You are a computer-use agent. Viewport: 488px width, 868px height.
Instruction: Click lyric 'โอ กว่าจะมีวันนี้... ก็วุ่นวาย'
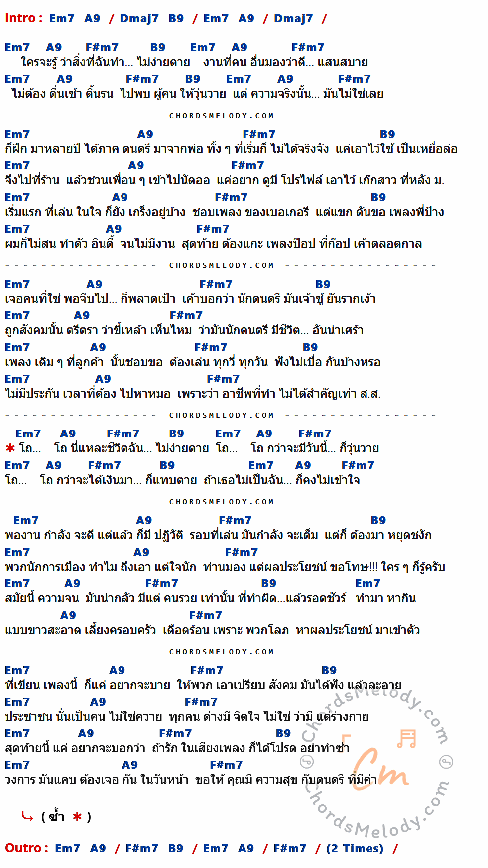coord(315,449)
